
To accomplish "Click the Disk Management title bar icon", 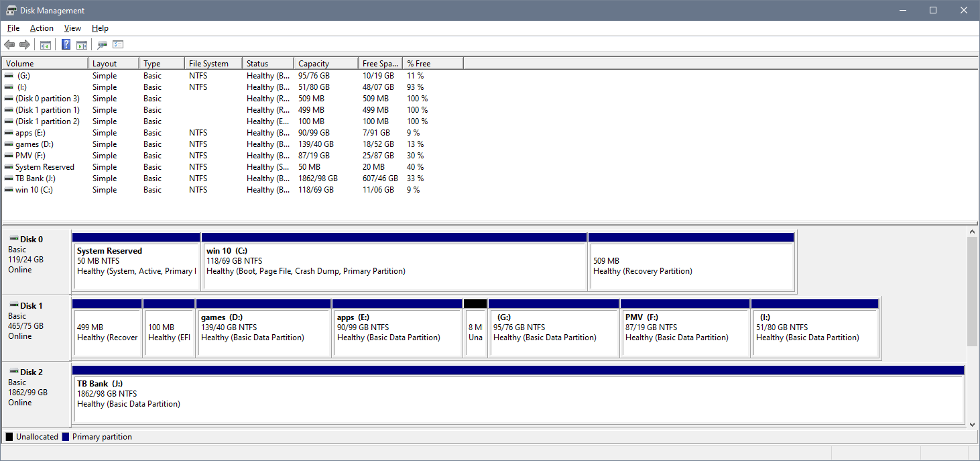I will tap(11, 10).
